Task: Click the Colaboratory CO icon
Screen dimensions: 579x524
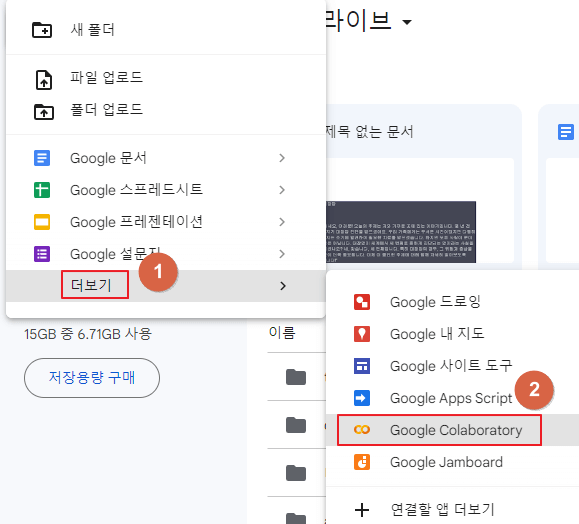Action: point(362,430)
